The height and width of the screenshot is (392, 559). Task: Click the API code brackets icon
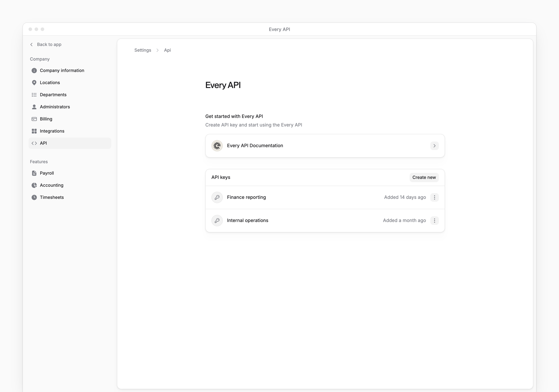point(34,143)
